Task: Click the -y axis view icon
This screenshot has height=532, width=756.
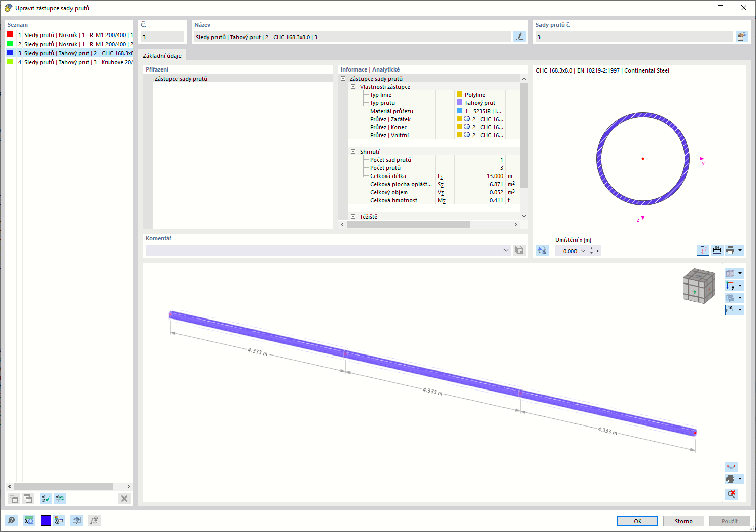Action: [x=730, y=286]
